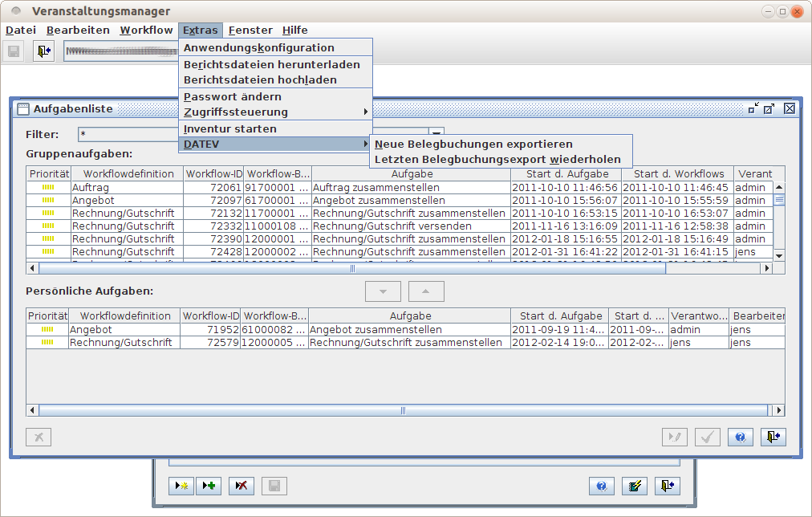Open the Filter combo box dropdown arrow

coord(436,134)
